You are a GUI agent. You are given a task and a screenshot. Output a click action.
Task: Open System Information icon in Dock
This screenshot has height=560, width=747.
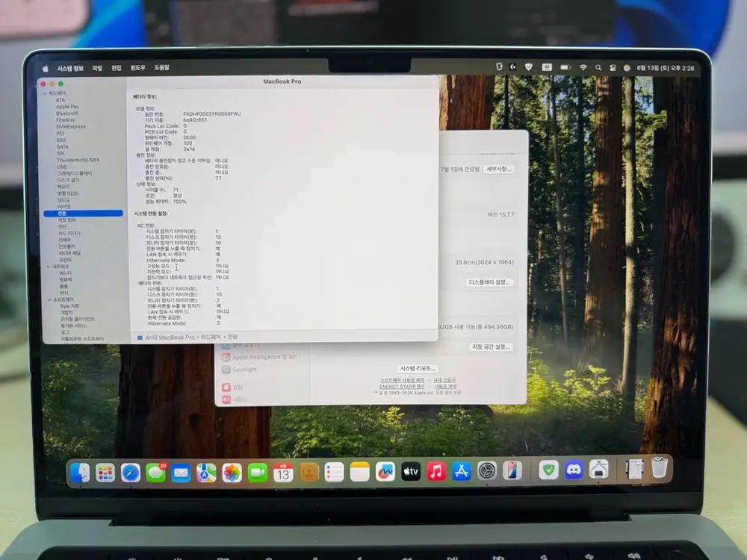tap(599, 470)
